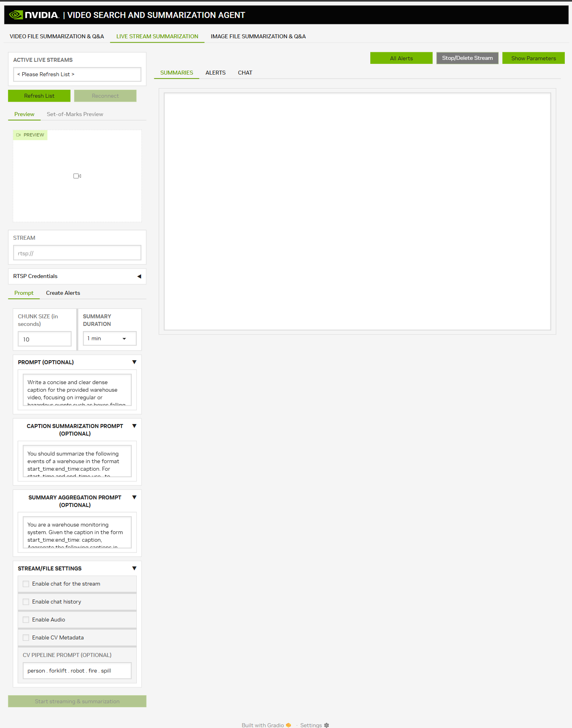
Task: Enable chat for the stream checkbox
Action: 26,584
